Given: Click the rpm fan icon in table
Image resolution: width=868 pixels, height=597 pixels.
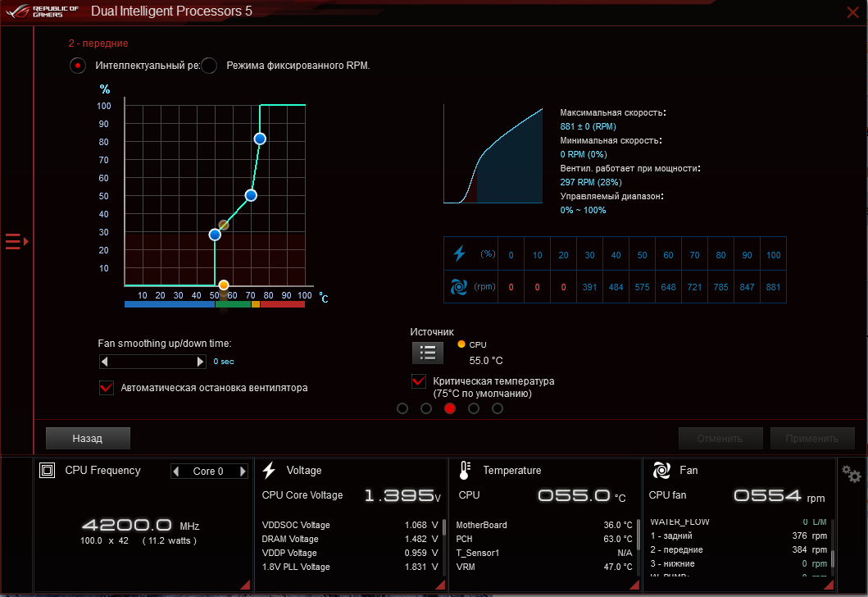Looking at the screenshot, I should (x=459, y=287).
